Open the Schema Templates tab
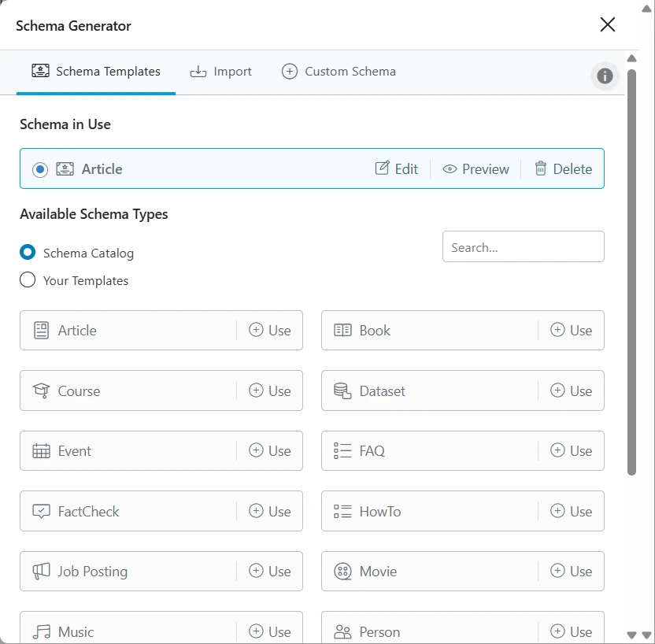655x644 pixels. point(96,72)
